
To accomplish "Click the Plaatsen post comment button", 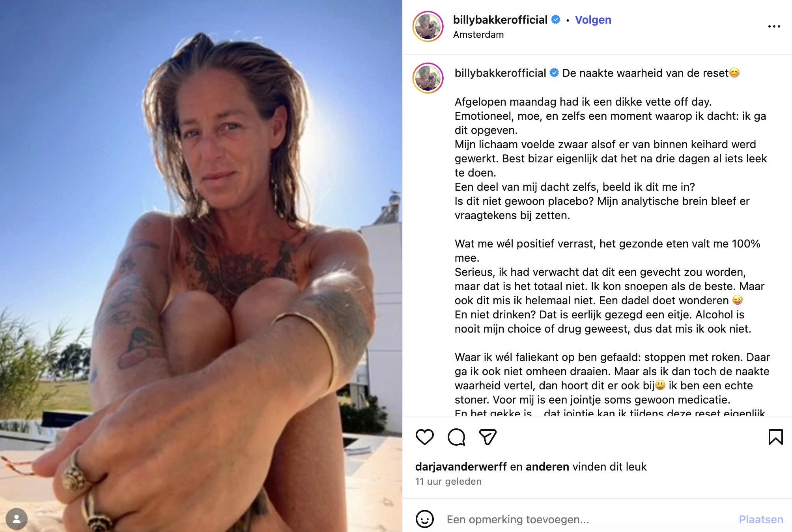I will 761,519.
